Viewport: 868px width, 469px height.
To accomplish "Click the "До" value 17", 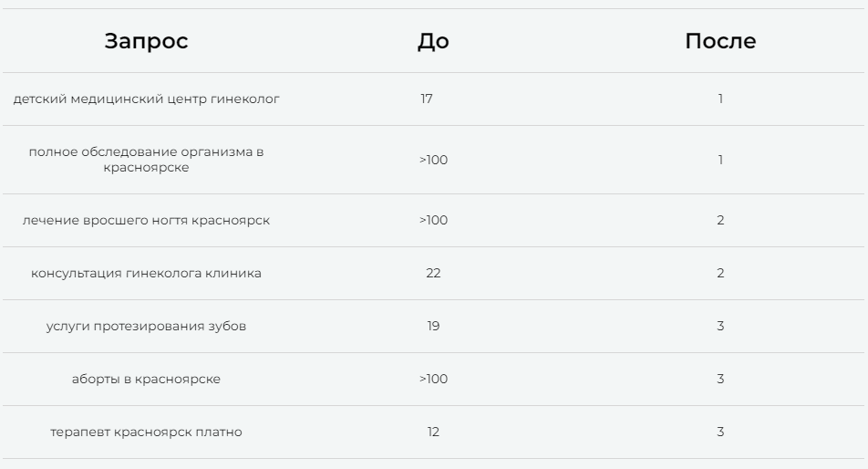I will (427, 99).
